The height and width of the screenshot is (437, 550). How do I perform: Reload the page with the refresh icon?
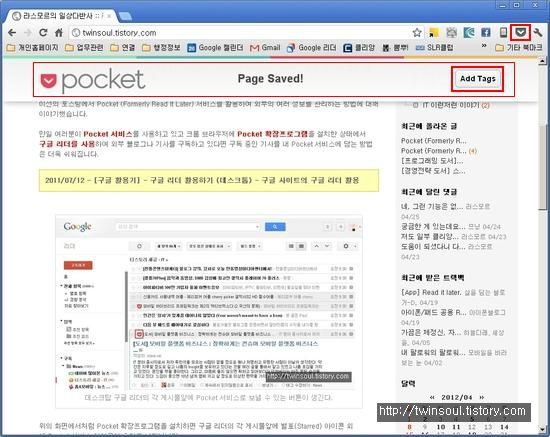pos(43,33)
